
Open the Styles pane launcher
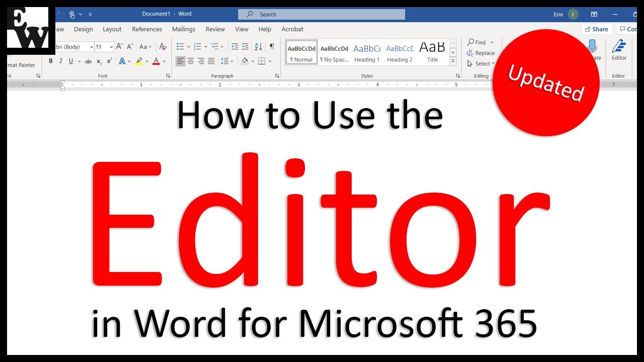458,76
